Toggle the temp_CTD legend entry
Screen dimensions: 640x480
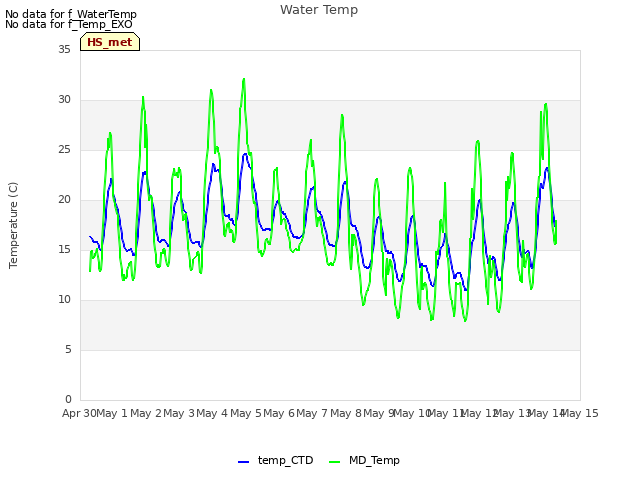pos(276,460)
